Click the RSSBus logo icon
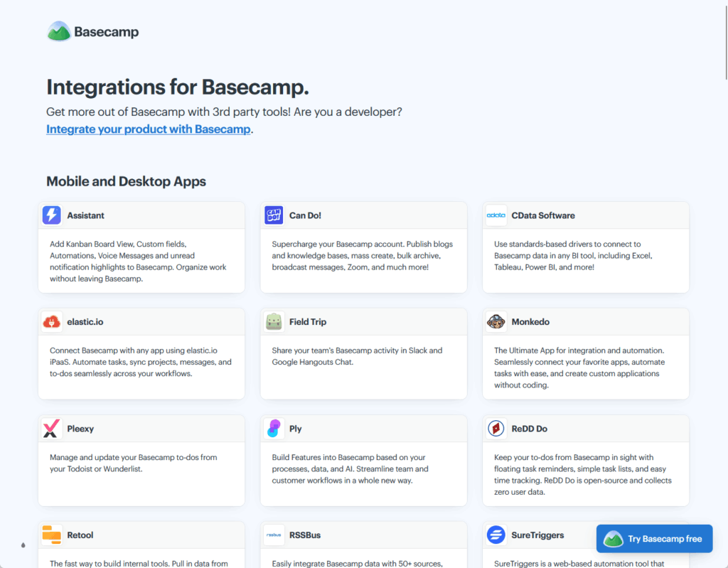Screen dimensions: 728x568 pyautogui.click(x=274, y=535)
